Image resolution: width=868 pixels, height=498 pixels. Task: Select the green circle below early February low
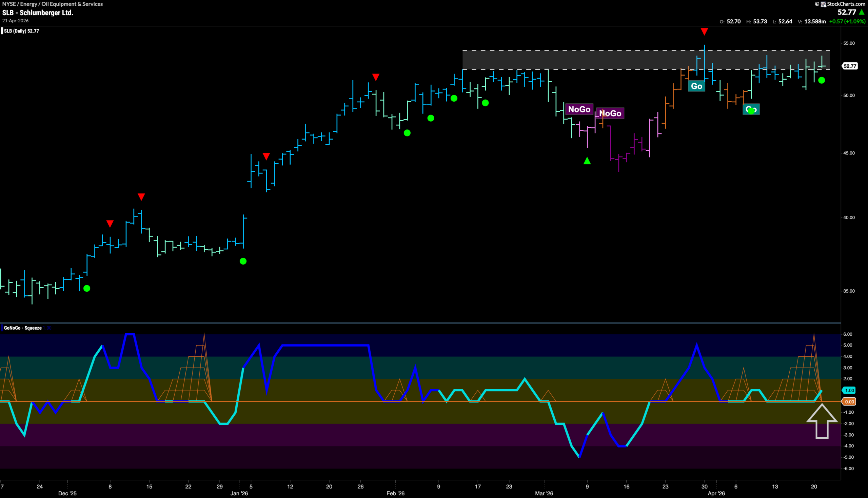407,133
